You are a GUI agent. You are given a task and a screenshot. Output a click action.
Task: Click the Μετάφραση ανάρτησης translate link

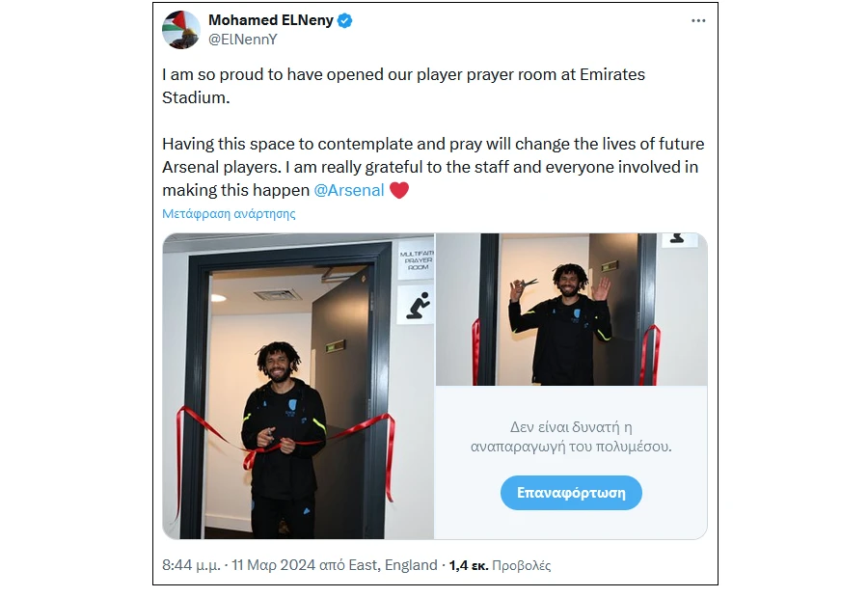[229, 214]
